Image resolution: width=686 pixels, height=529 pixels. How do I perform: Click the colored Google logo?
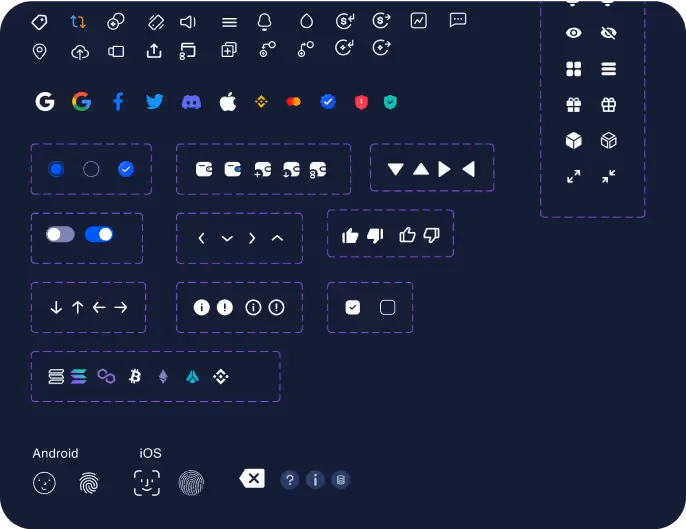81,102
